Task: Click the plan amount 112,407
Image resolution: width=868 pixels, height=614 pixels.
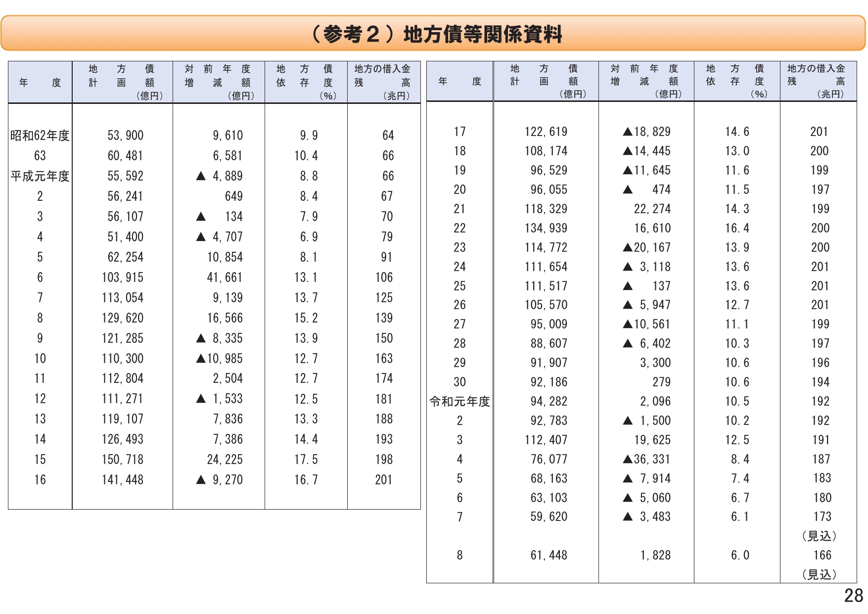Action: pyautogui.click(x=546, y=440)
